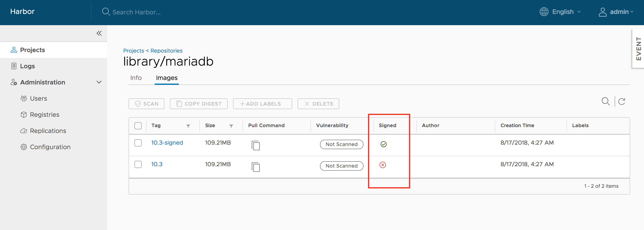
Task: Select the checkbox for tag 10.3
Action: [138, 164]
